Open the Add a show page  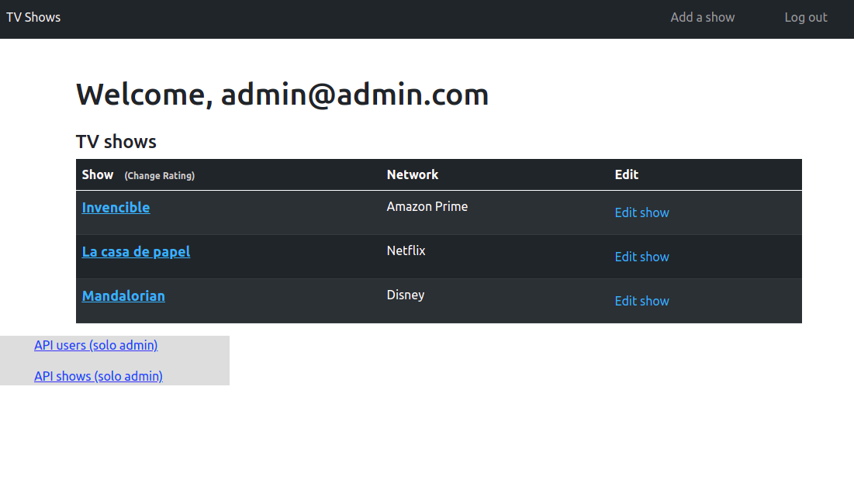point(702,17)
